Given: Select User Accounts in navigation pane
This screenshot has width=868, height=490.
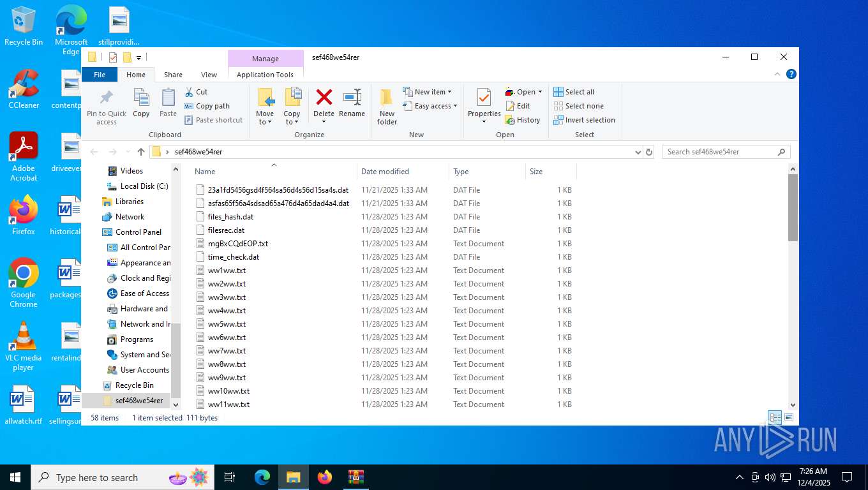Looking at the screenshot, I should click(145, 370).
